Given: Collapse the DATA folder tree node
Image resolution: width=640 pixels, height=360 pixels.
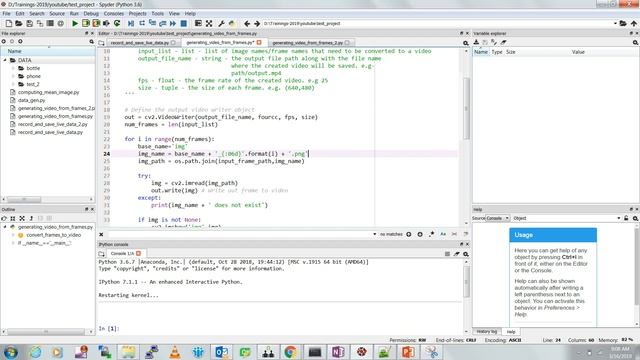Looking at the screenshot, I should click(x=5, y=60).
